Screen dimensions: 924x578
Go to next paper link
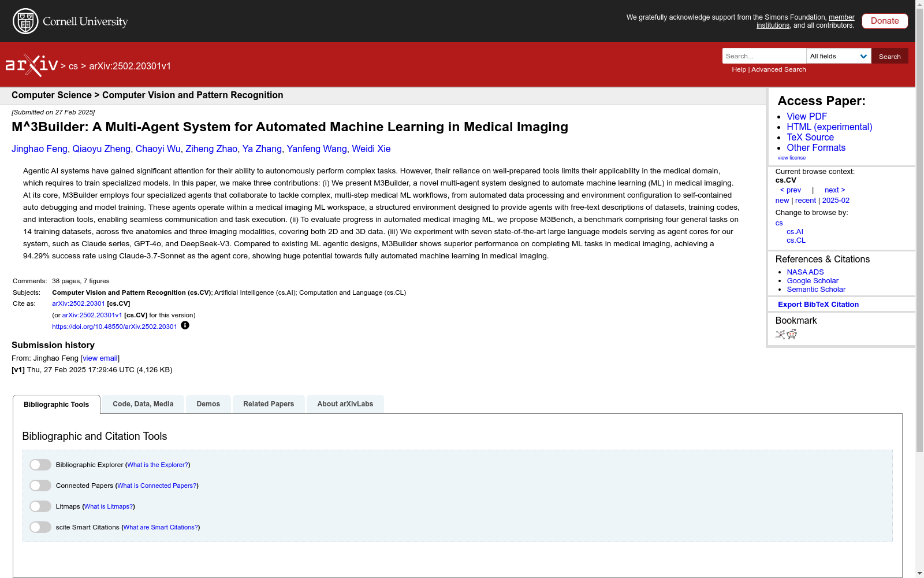point(835,190)
